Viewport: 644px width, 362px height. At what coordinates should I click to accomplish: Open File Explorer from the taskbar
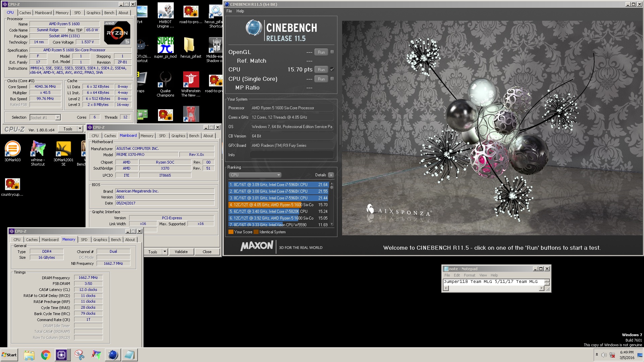(x=29, y=355)
